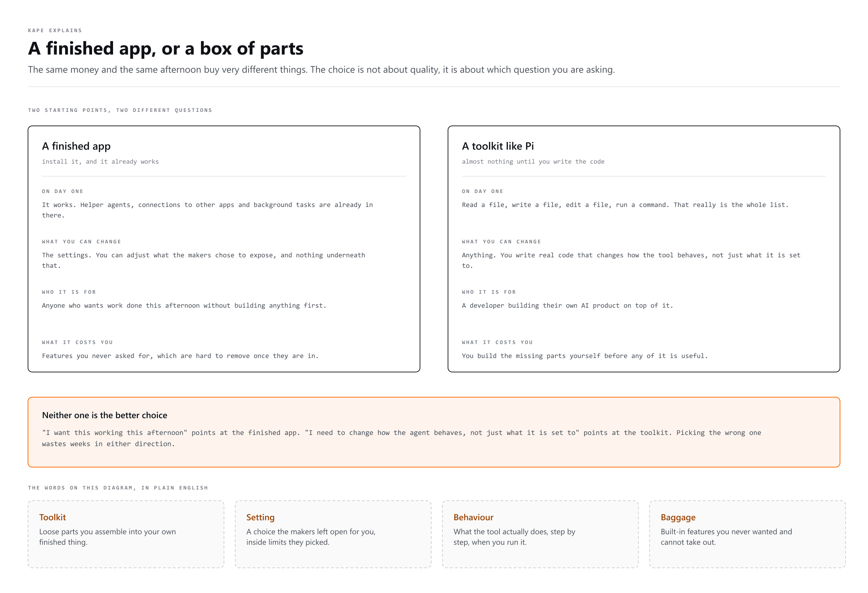Click 'THE WORDS ON THIS DIAGRAM' section label
Viewport: 868px width, 593px height.
coord(118,488)
